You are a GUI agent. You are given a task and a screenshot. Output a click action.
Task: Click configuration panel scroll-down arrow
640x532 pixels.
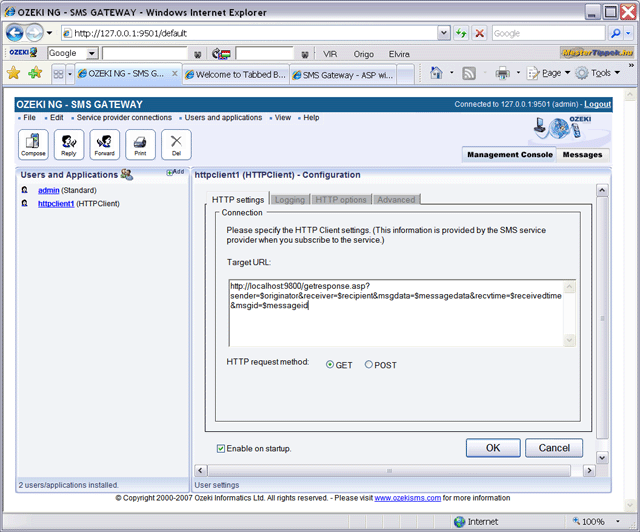(602, 458)
